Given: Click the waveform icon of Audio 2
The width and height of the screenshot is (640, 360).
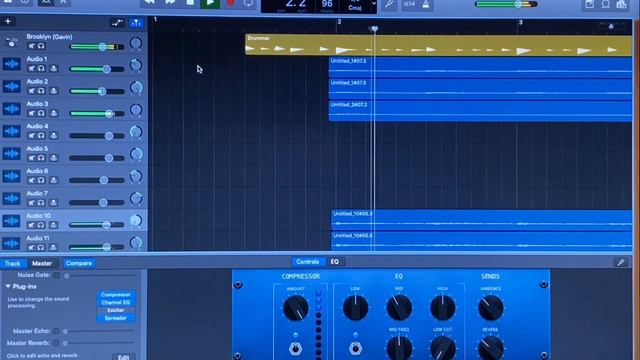Looking at the screenshot, I should click(x=11, y=87).
